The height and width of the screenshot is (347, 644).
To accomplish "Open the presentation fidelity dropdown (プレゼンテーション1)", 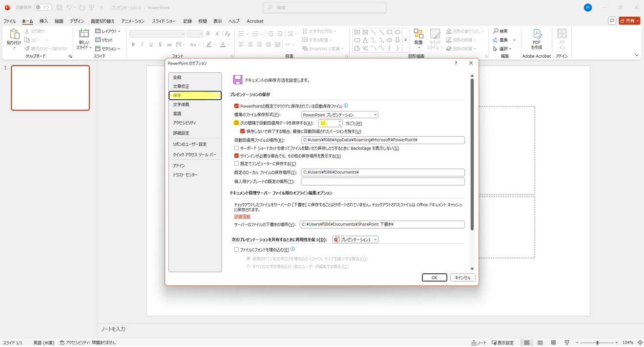I will (x=355, y=239).
